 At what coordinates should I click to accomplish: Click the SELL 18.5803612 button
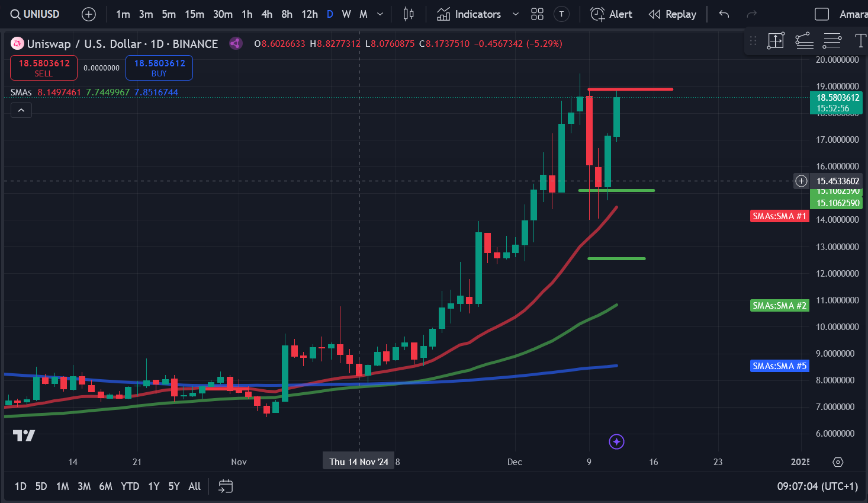click(x=44, y=68)
